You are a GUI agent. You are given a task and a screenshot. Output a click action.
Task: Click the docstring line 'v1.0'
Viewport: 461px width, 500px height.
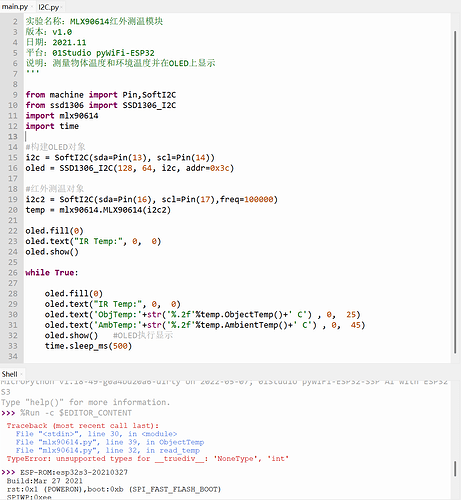[x=49, y=32]
